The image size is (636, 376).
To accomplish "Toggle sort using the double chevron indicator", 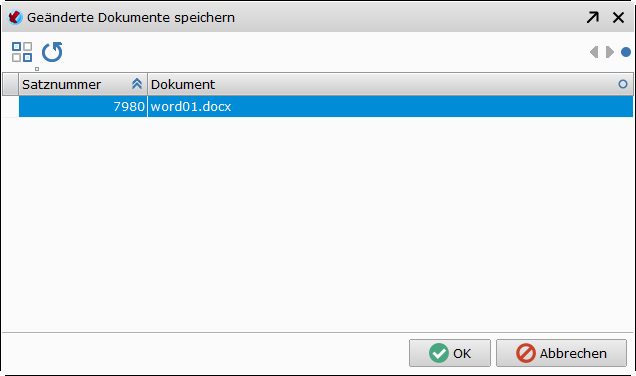I will [x=137, y=84].
